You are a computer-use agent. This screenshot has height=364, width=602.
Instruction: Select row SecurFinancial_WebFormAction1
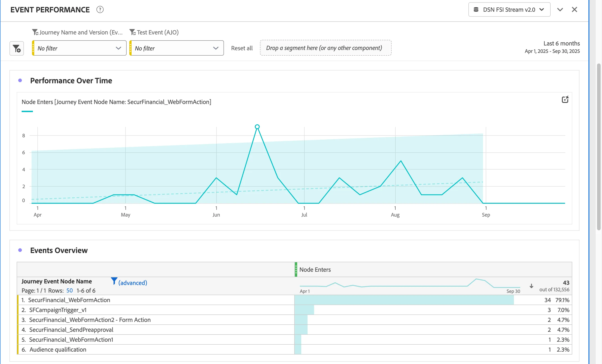[294, 340]
